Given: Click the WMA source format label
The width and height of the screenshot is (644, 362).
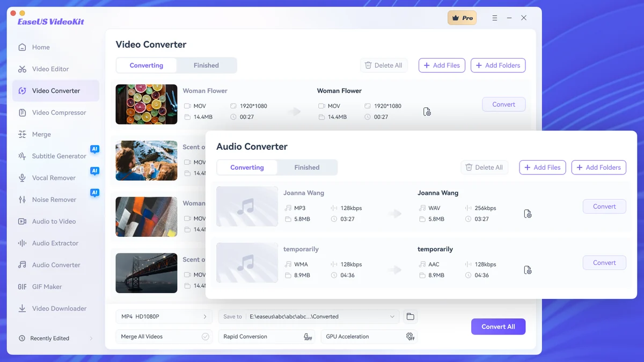Looking at the screenshot, I should pos(301,264).
